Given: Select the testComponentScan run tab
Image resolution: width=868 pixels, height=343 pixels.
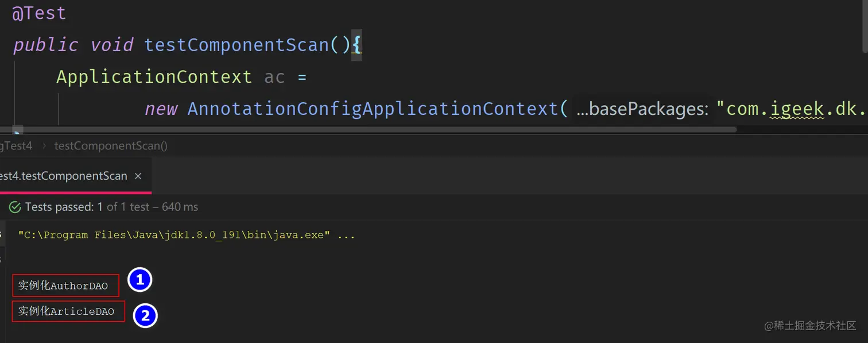Looking at the screenshot, I should coord(63,176).
